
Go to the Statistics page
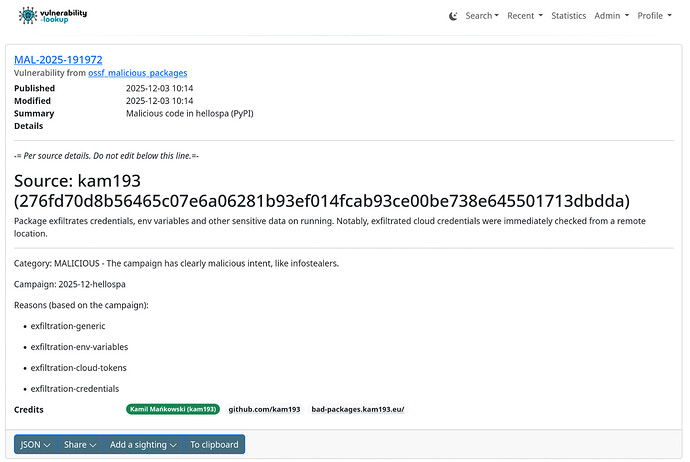tap(568, 16)
